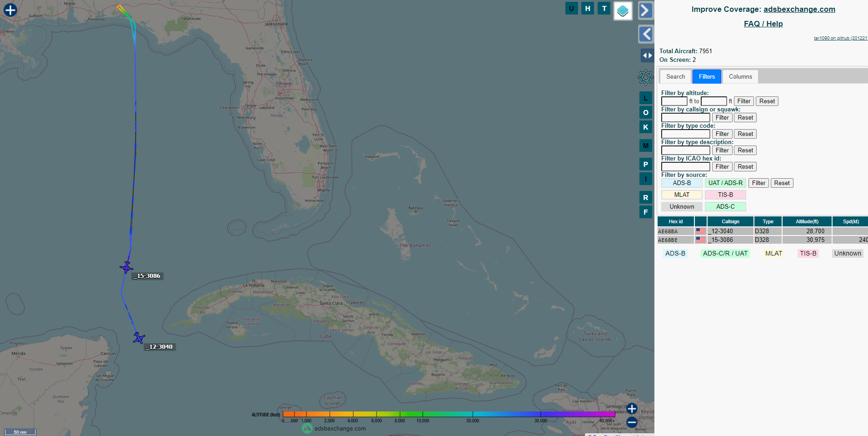Click the ICAO hex id input field
Screen dimensions: 868x436
tap(686, 166)
